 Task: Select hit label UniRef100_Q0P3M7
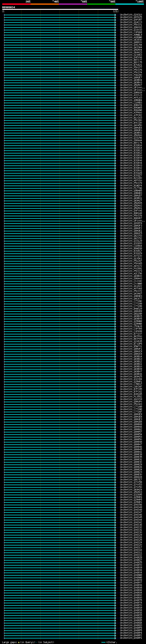click(x=131, y=20)
